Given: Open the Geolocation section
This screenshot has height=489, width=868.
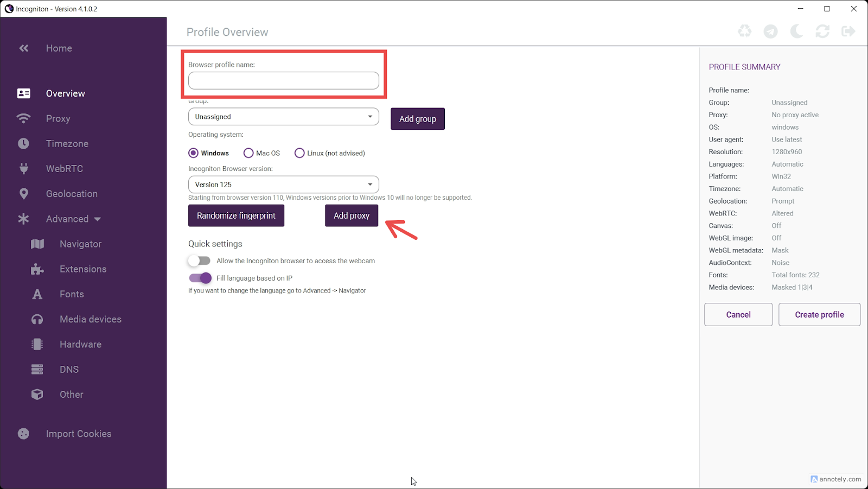Looking at the screenshot, I should coord(72,194).
